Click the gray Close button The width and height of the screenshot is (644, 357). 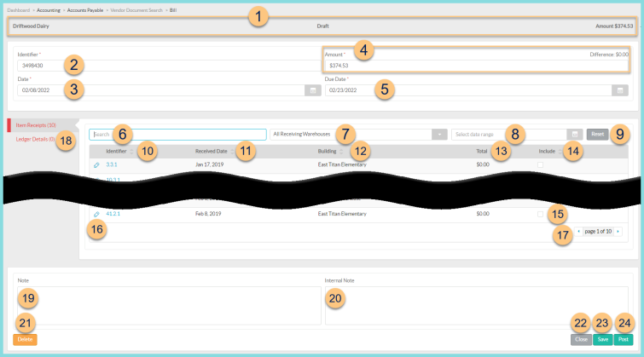(x=581, y=339)
